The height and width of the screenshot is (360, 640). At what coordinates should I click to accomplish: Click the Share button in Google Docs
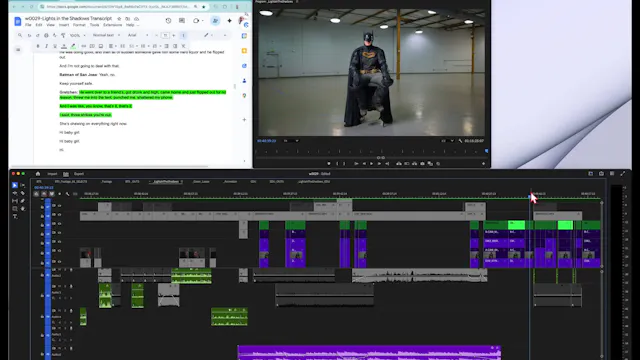(216, 20)
